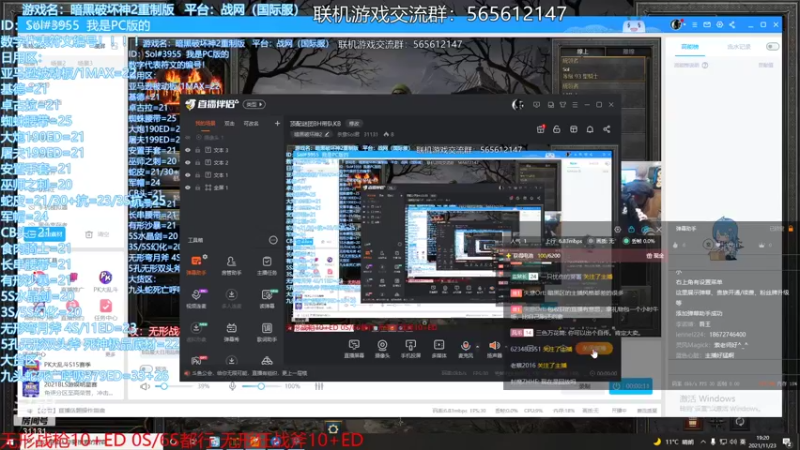Click share icon in the blue window's title bar
800x450 pixels.
point(732,24)
